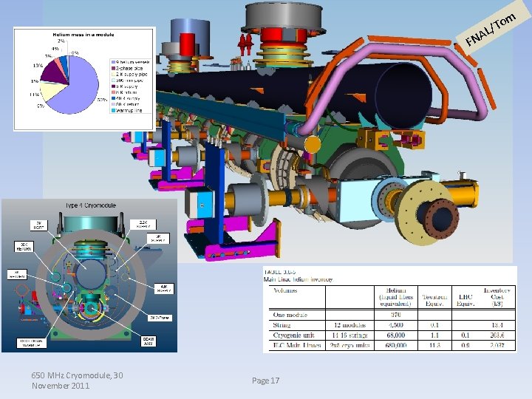Image resolution: width=532 pixels, height=399 pixels.
Task: Click the dark purple 13% pie slice
Action: tap(56, 72)
